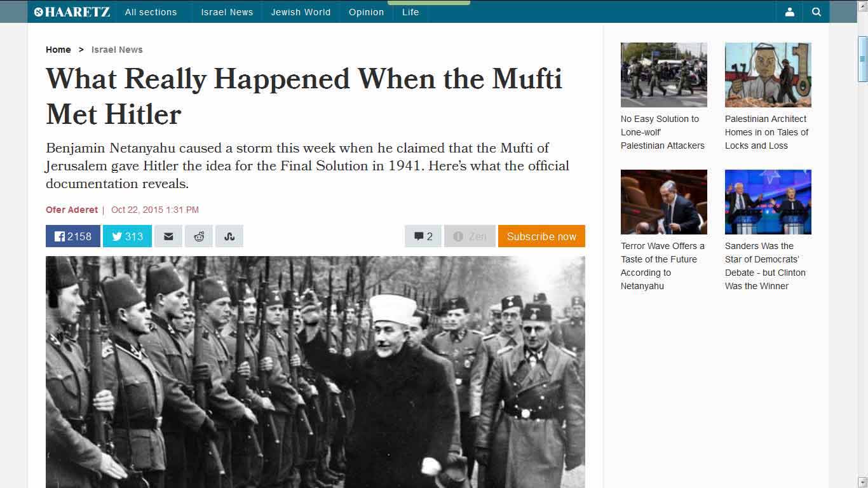Image resolution: width=868 pixels, height=488 pixels.
Task: Open user account profile icon
Action: 790,11
